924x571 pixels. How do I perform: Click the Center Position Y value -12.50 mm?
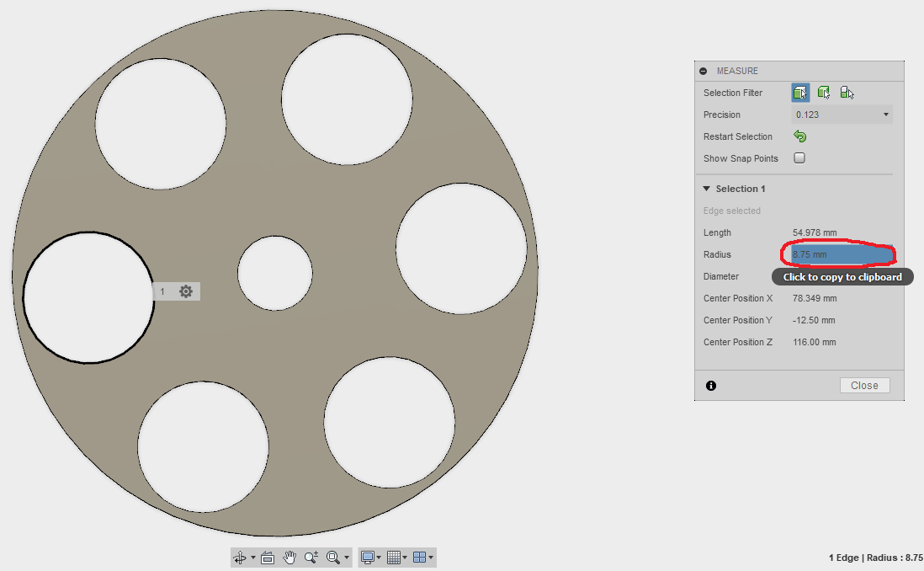tap(814, 320)
